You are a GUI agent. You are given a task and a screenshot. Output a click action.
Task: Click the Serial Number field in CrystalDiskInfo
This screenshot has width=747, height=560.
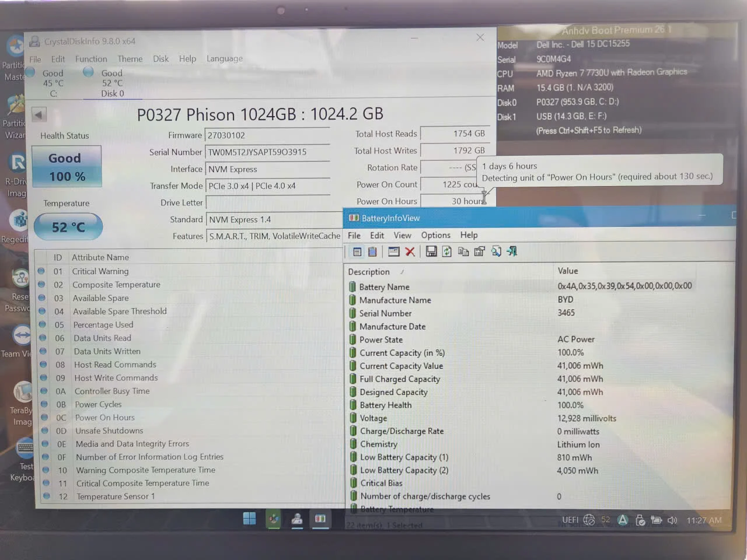[267, 152]
